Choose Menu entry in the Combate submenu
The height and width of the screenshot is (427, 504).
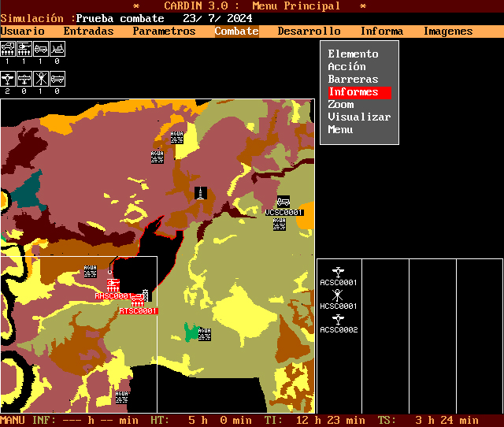[x=340, y=129]
